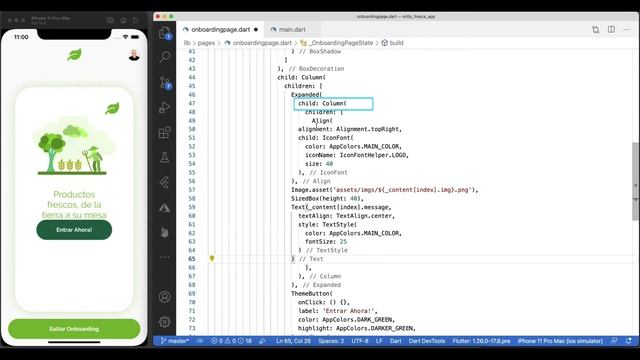Click the simulator Home button icon
Image resolution: width=640 pixels, height=360 pixels.
(123, 20)
